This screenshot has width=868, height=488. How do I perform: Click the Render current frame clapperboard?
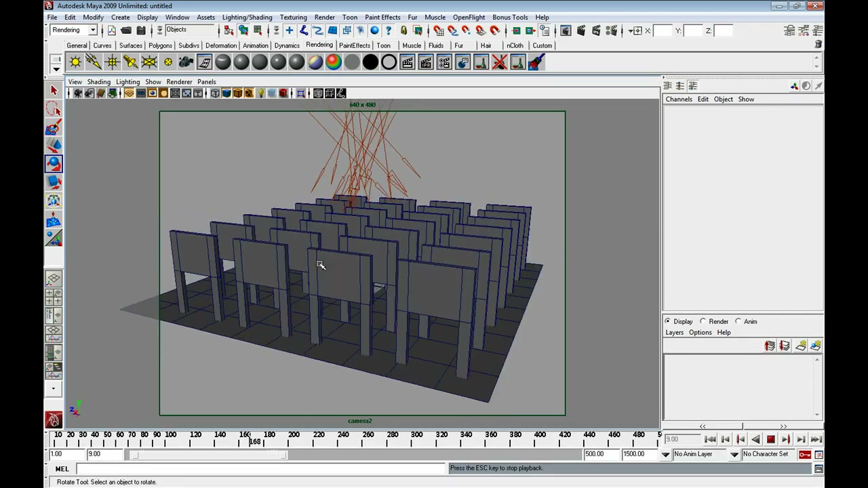point(581,30)
